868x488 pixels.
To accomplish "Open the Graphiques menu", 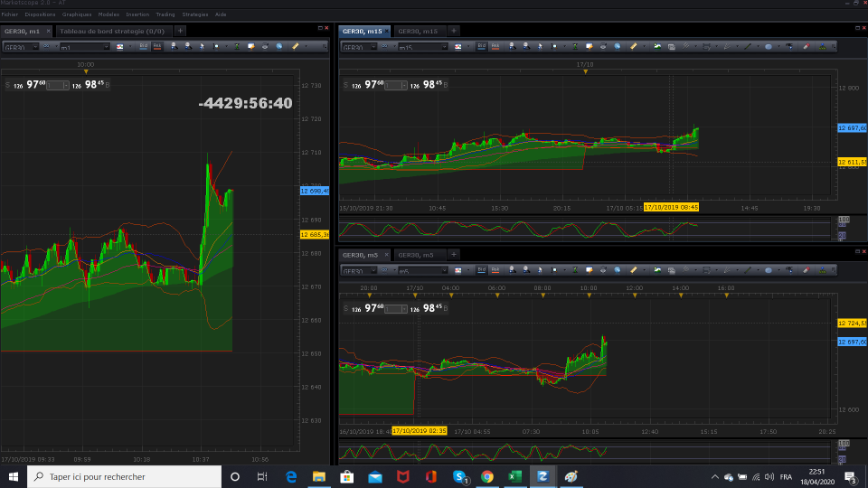I will point(77,14).
